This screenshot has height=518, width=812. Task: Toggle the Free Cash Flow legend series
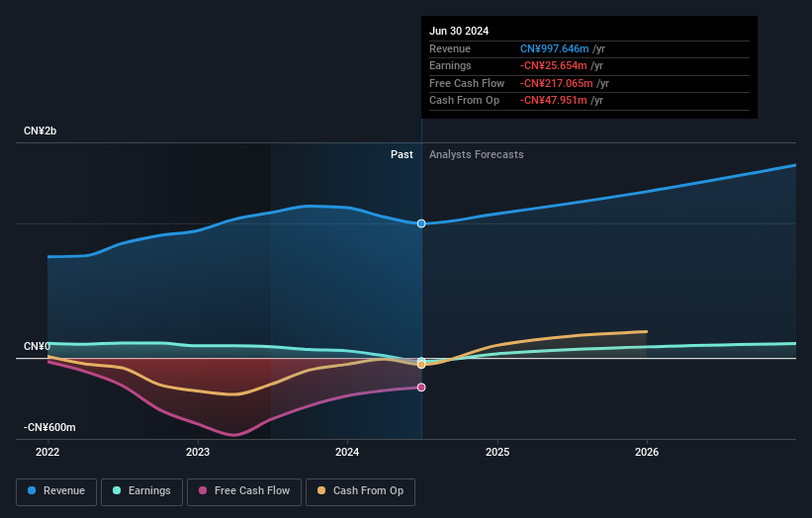(244, 491)
